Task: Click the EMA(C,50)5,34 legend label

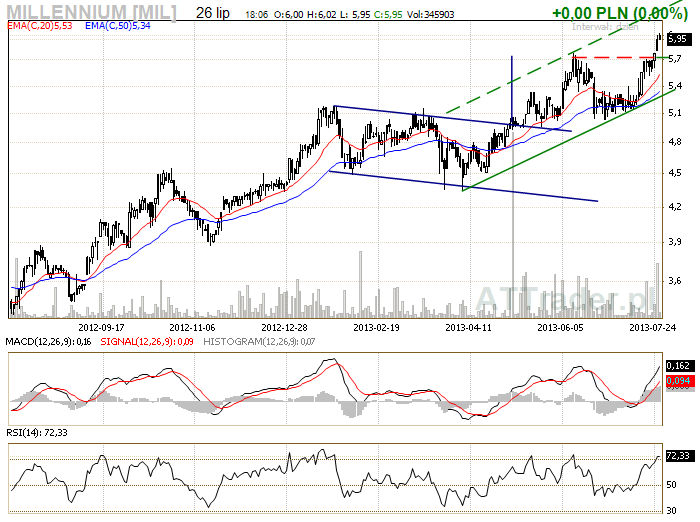Action: click(118, 26)
